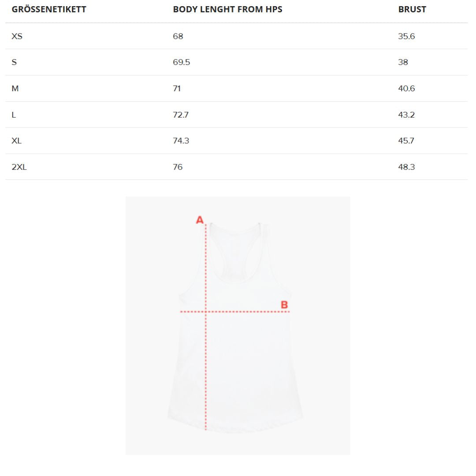Select the 2XL size label
This screenshot has width=476, height=476.
[x=19, y=167]
